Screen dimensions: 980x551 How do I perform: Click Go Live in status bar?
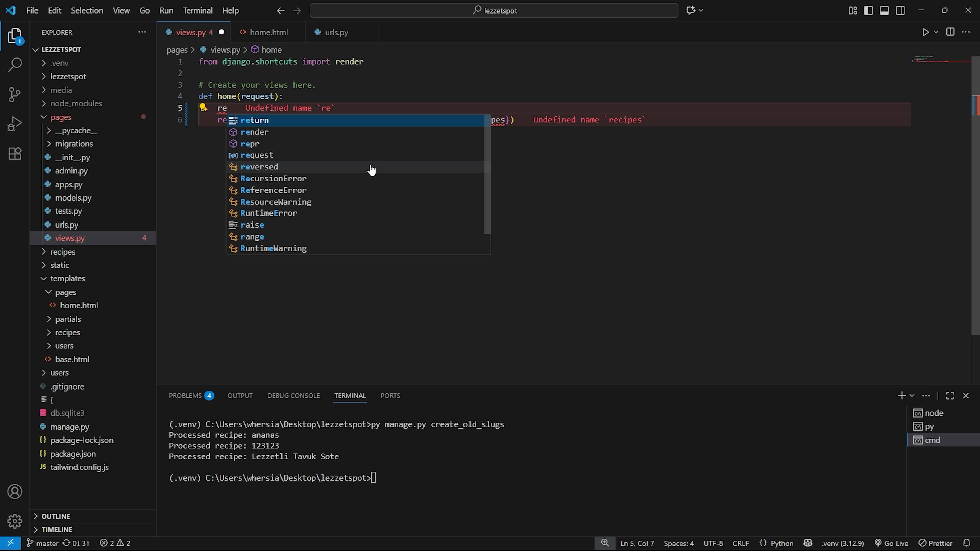click(891, 543)
